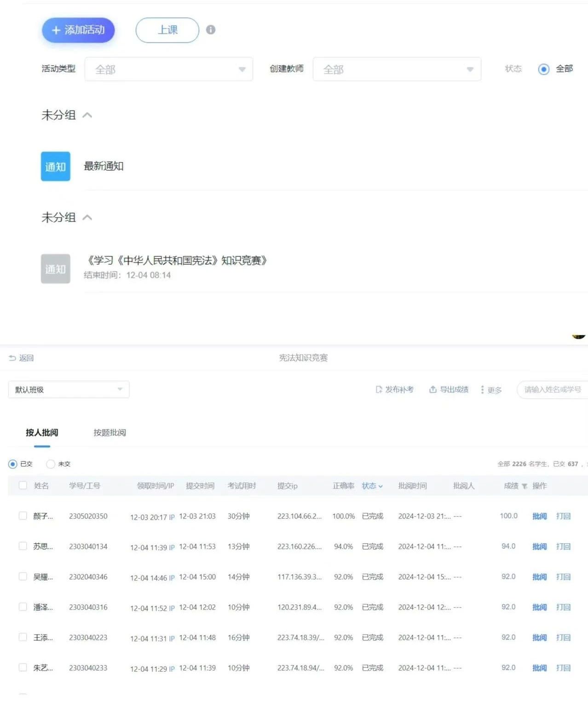Click the score 100.0 cell
The height and width of the screenshot is (727, 588).
[508, 516]
